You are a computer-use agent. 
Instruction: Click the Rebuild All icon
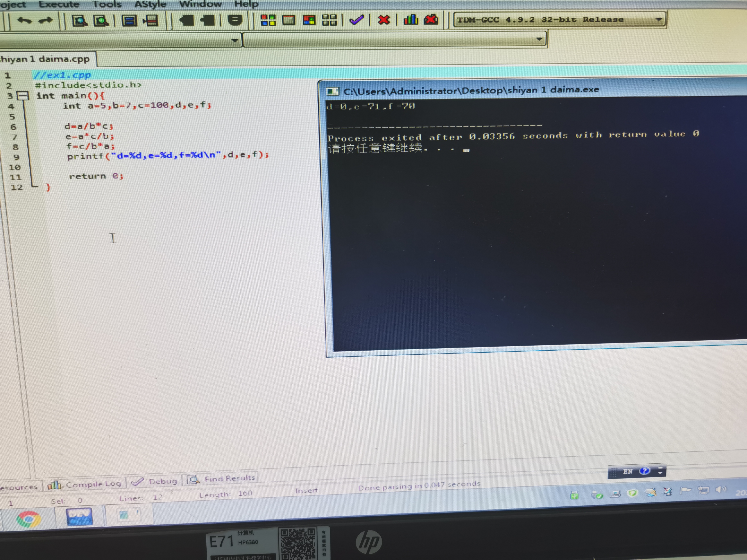click(x=329, y=20)
